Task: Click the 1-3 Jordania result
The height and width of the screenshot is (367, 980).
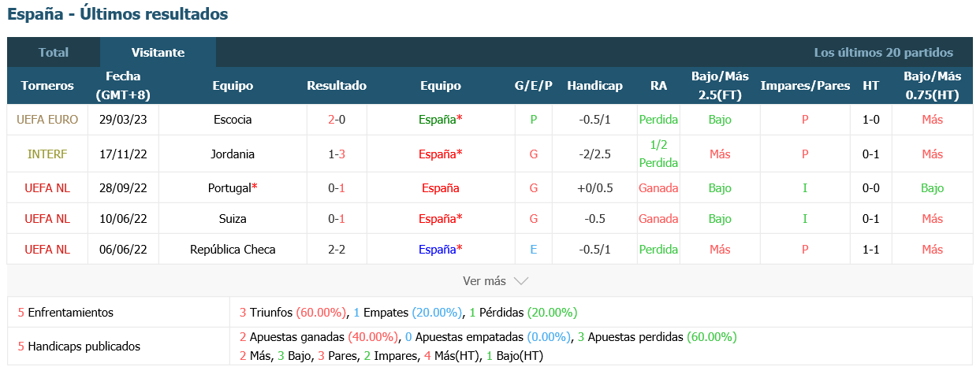Action: coord(337,154)
